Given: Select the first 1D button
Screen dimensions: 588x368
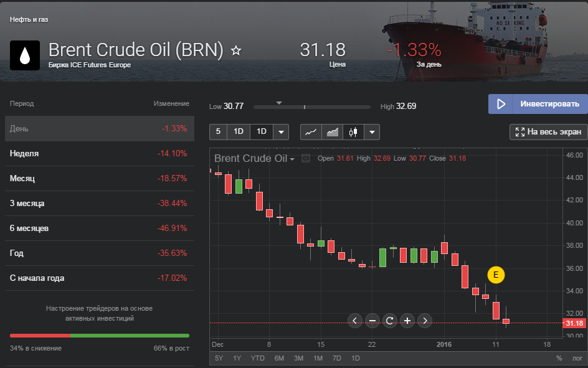Looking at the screenshot, I should 239,132.
